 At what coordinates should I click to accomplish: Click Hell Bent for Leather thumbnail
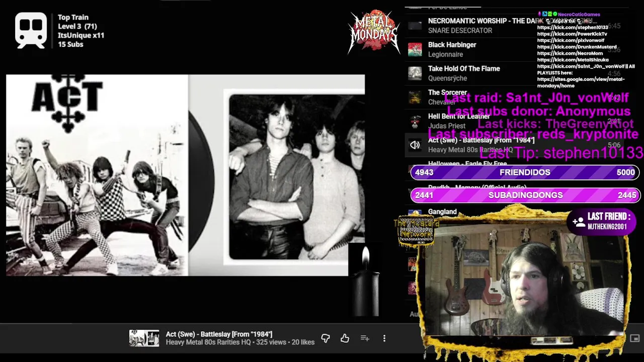[415, 121]
